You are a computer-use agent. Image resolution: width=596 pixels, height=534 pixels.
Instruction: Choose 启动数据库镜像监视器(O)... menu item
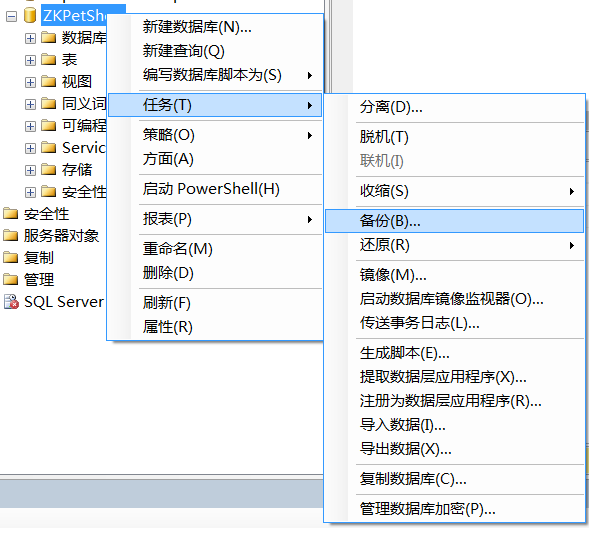(x=455, y=299)
